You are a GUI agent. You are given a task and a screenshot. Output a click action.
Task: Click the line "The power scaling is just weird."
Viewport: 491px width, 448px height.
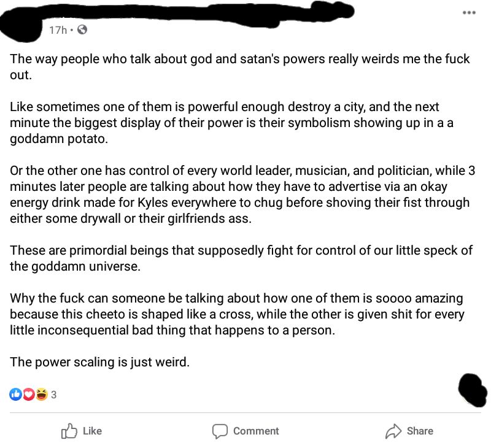point(100,362)
